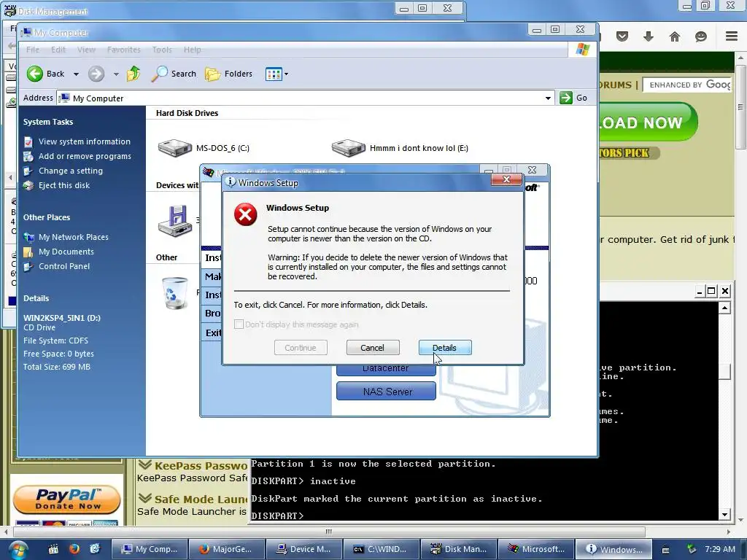Click the Search toolbar button
The width and height of the screenshot is (747, 560).
(x=174, y=74)
